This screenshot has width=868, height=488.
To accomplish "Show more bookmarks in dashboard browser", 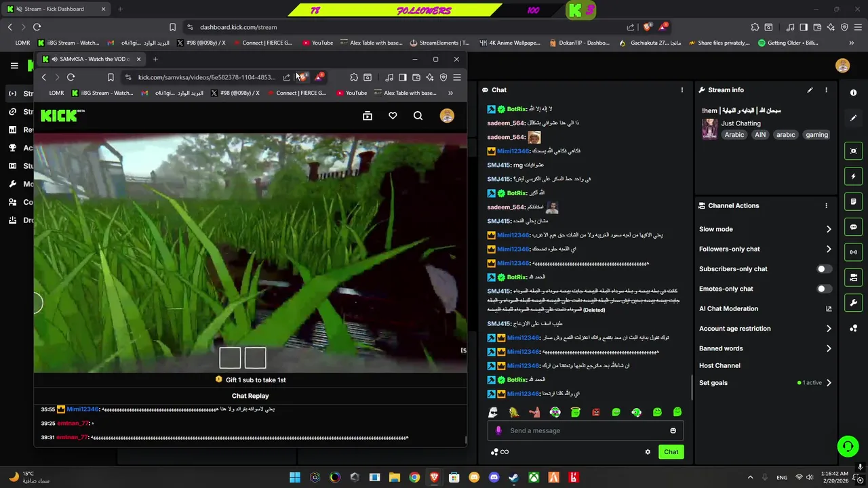I will tap(851, 43).
